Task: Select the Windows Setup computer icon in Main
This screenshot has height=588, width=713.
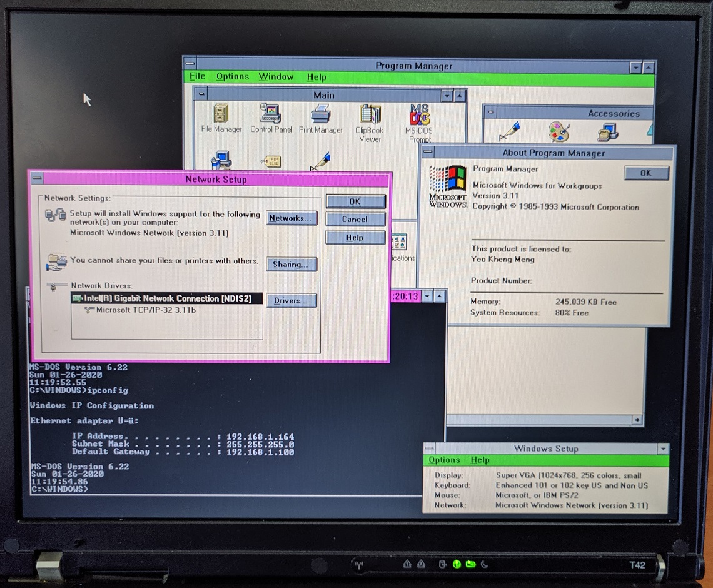Action: [x=221, y=160]
